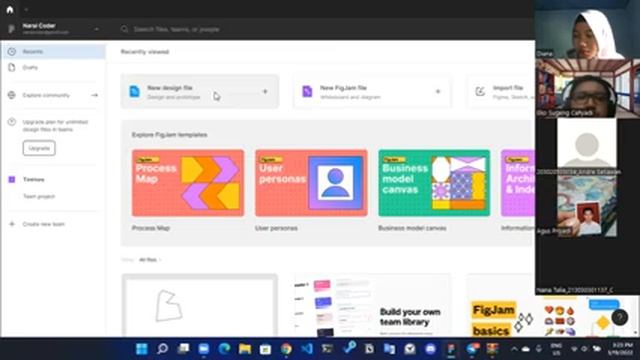Click the blue design file icon
The width and height of the screenshot is (640, 360).
point(134,92)
